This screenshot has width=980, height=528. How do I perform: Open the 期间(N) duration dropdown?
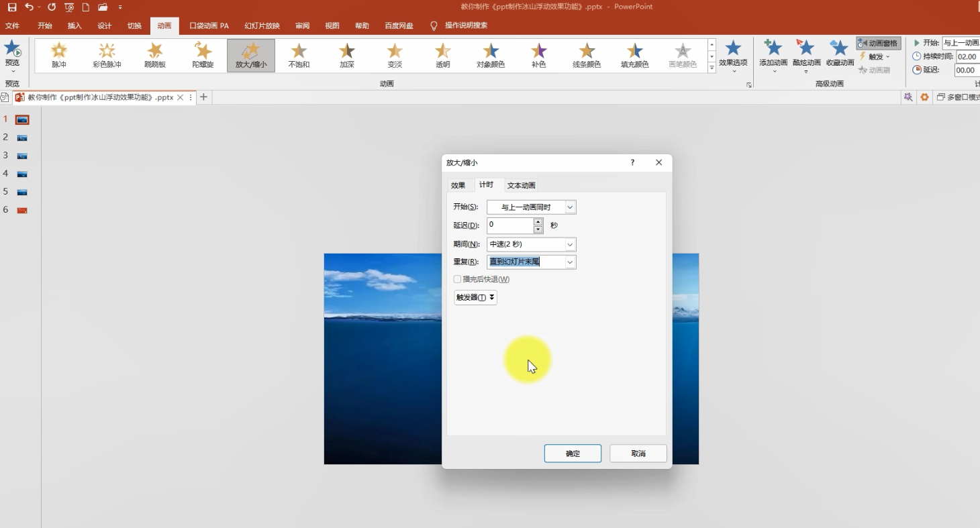pyautogui.click(x=570, y=245)
